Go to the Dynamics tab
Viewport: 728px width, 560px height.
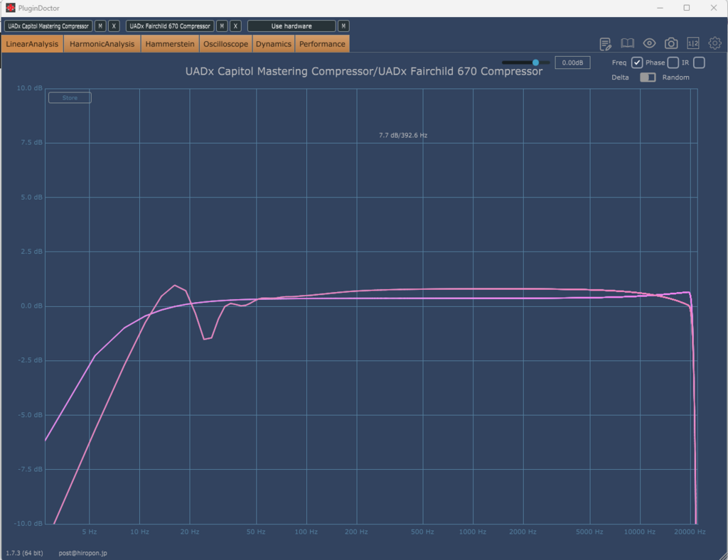274,44
